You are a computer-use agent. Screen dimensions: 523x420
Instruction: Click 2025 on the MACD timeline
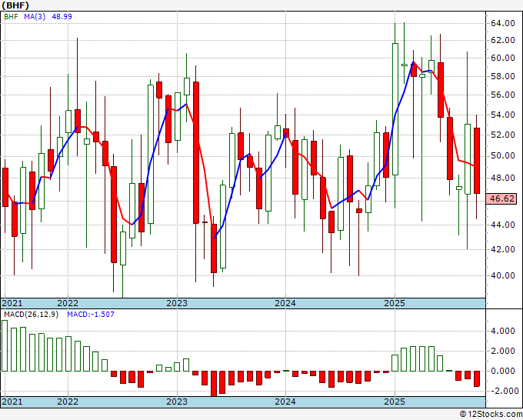pyautogui.click(x=395, y=402)
